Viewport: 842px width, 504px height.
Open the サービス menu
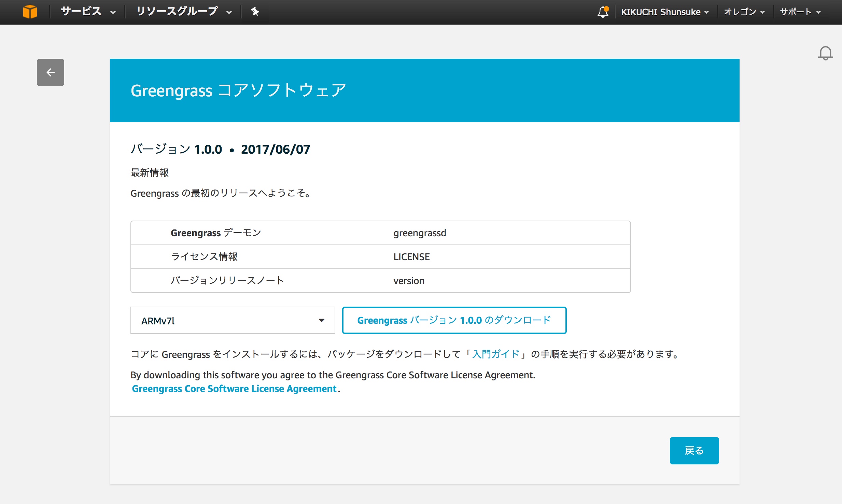pyautogui.click(x=88, y=12)
